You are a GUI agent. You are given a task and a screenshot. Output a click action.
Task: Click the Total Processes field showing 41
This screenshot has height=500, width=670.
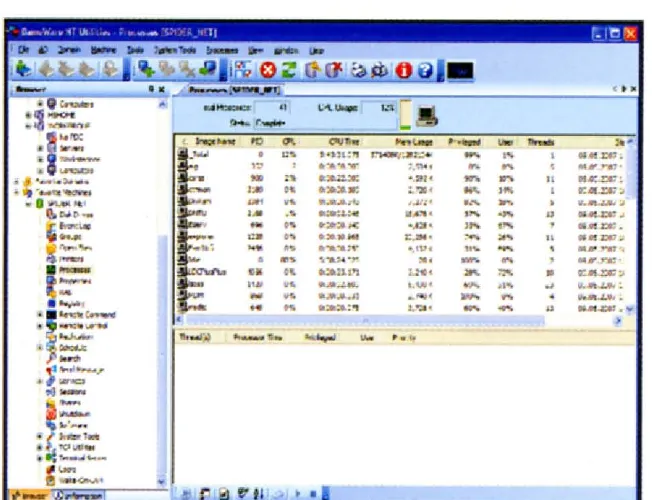coord(272,107)
